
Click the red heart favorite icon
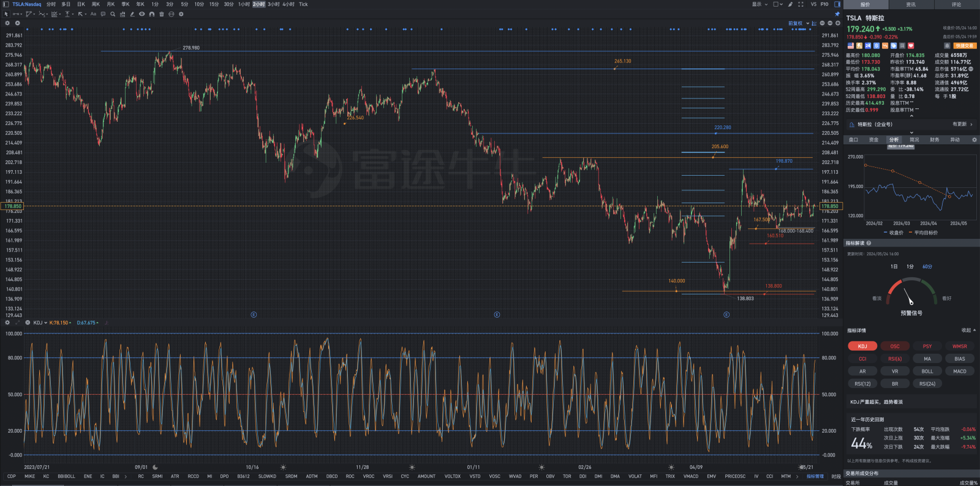[x=911, y=46]
